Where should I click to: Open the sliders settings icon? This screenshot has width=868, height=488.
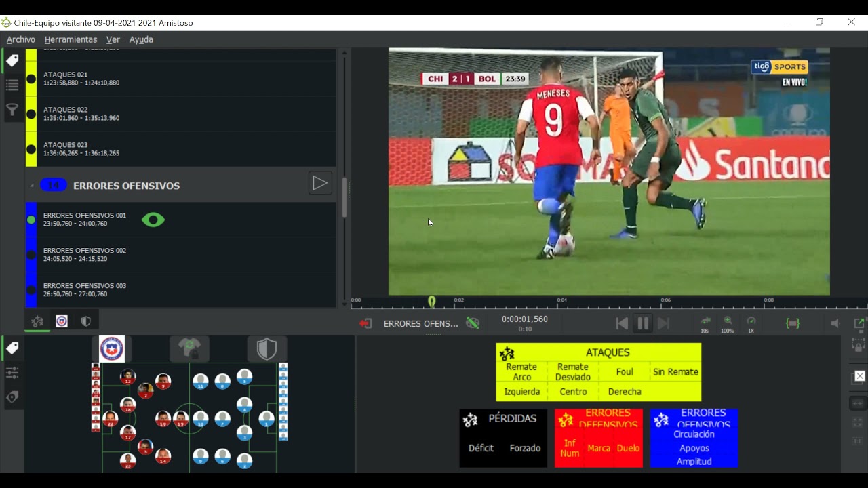tap(12, 373)
